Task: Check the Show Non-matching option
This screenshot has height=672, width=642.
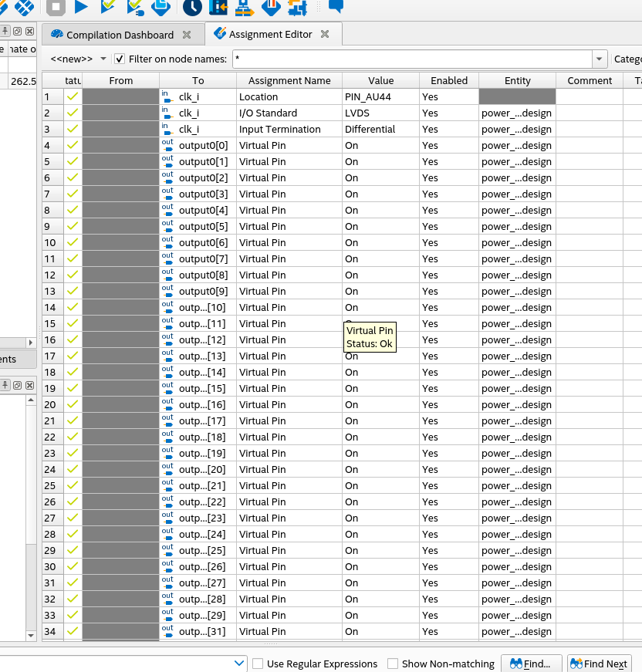Action: pos(393,664)
